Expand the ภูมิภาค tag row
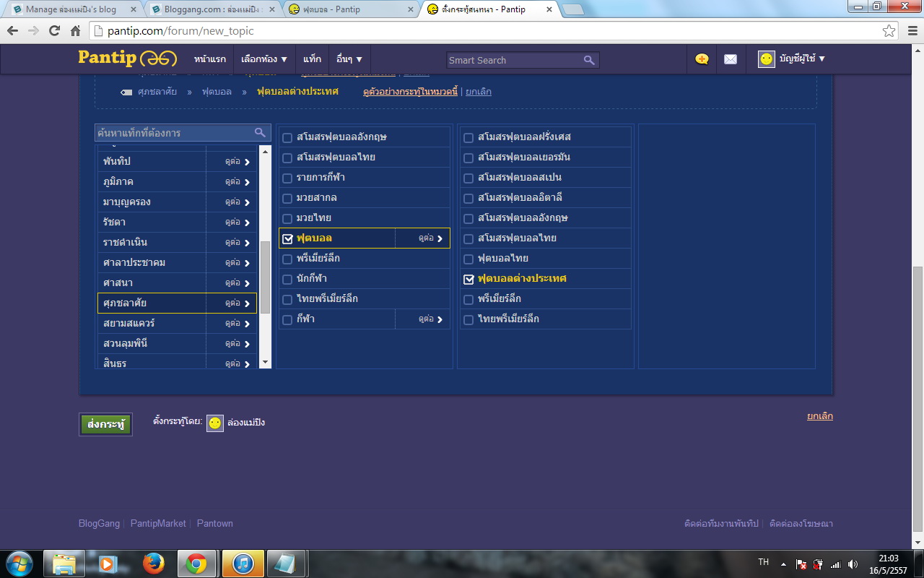924x578 pixels. [237, 181]
